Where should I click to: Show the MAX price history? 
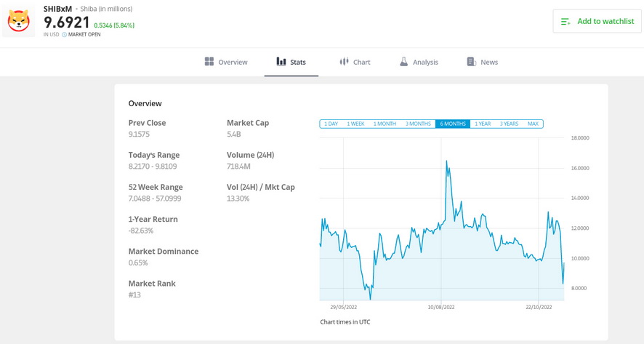(533, 124)
